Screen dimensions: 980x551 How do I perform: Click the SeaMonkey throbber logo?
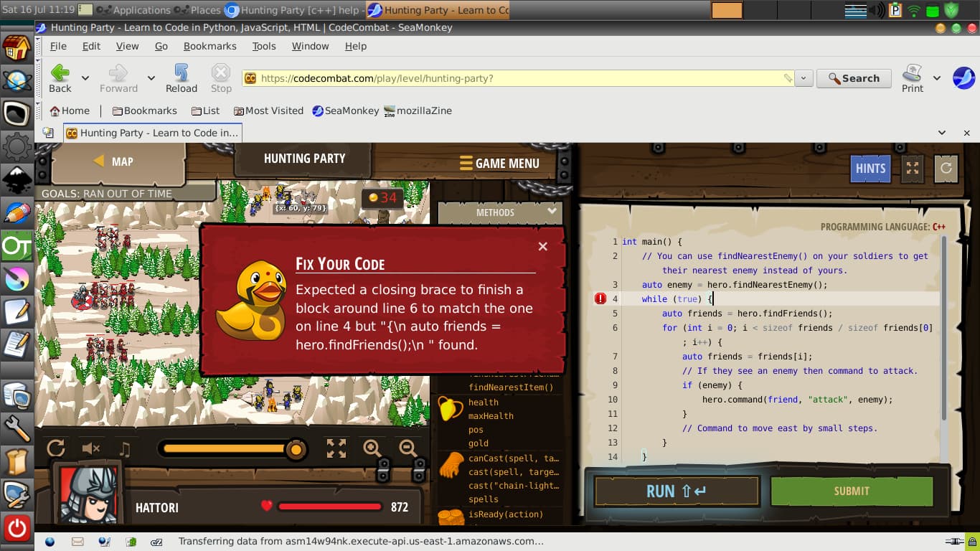963,77
